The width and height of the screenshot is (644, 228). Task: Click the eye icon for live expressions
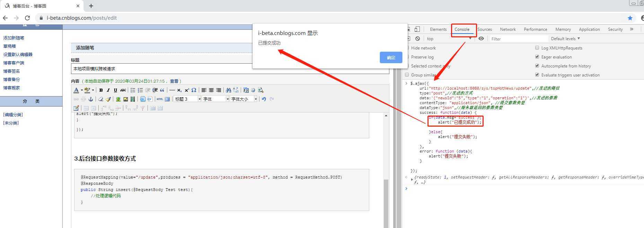(481, 39)
